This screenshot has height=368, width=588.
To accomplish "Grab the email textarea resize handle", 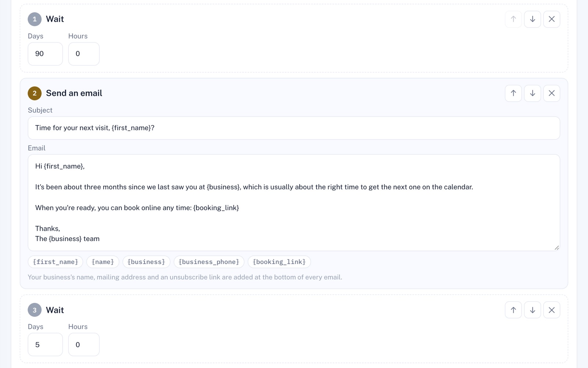I will 557,248.
